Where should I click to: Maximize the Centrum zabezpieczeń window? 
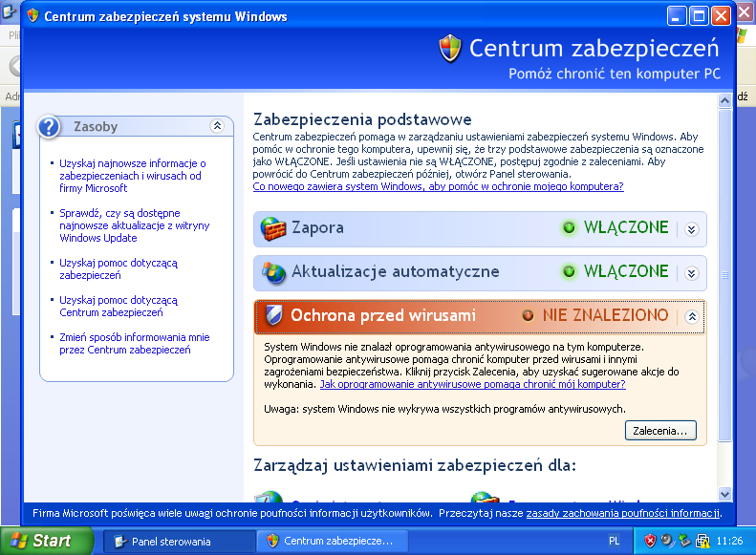coord(699,16)
